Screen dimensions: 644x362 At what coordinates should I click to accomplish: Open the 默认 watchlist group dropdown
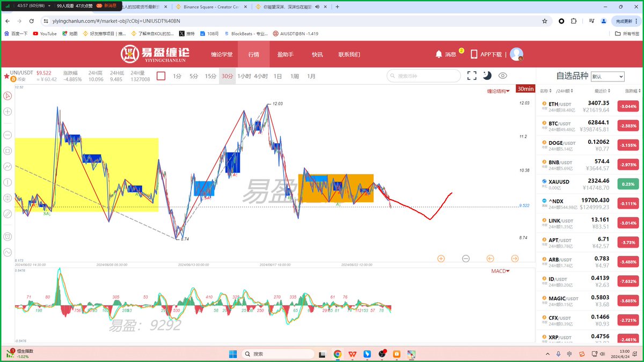(x=608, y=77)
